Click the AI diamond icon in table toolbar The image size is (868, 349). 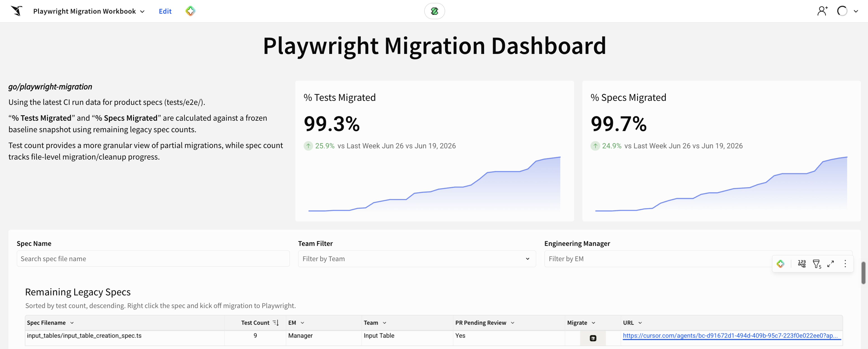780,264
